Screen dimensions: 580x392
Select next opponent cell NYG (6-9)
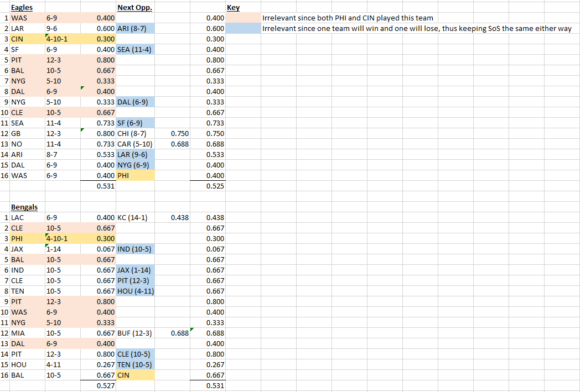point(135,165)
